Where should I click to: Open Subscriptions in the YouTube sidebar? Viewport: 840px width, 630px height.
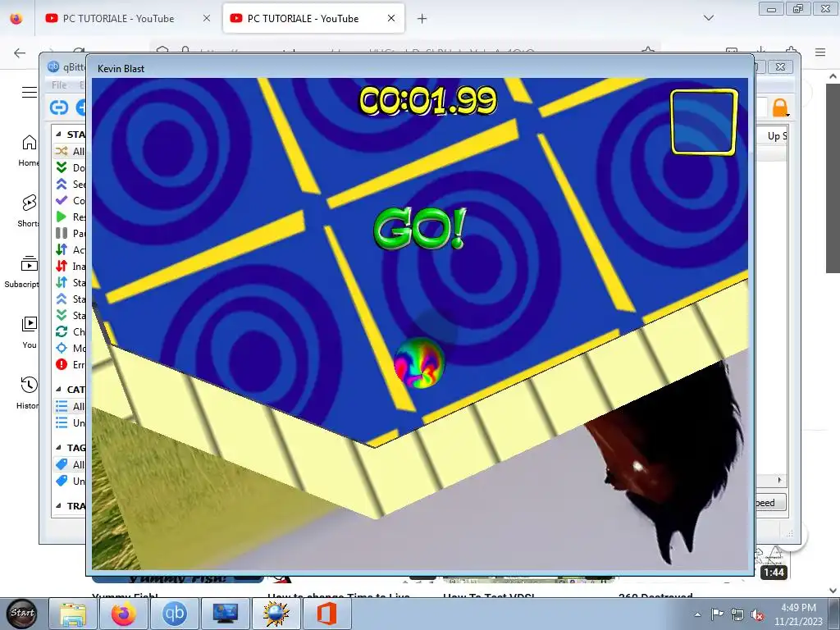(x=21, y=272)
